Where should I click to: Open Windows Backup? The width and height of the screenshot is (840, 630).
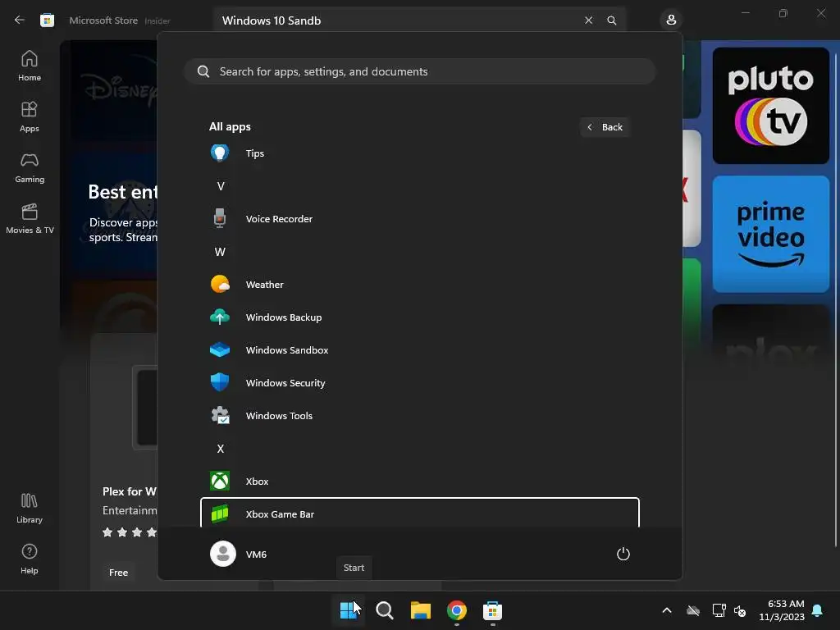click(x=419, y=317)
